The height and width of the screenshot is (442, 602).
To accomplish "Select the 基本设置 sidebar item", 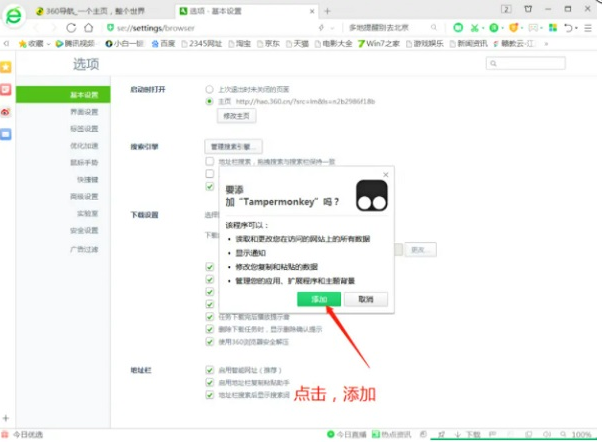I will pyautogui.click(x=63, y=94).
